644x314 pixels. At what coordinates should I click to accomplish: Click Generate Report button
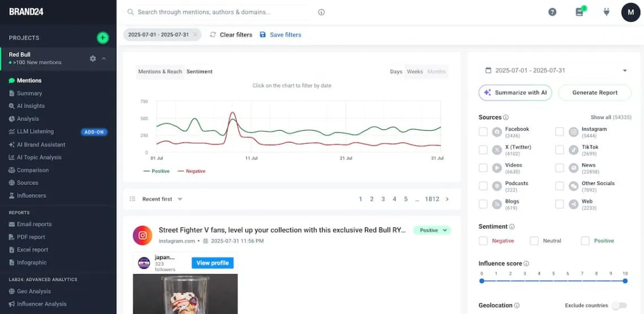click(x=595, y=93)
